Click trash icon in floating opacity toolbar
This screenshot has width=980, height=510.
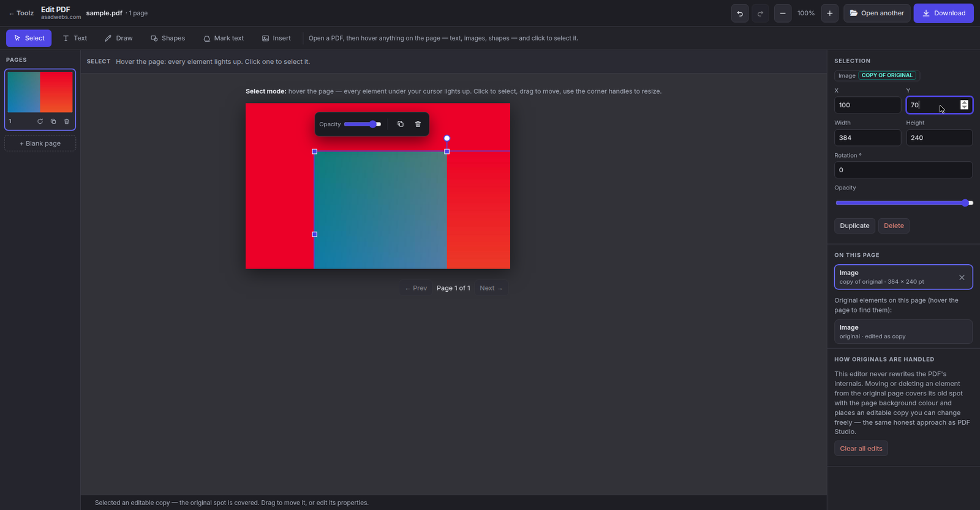tap(418, 124)
